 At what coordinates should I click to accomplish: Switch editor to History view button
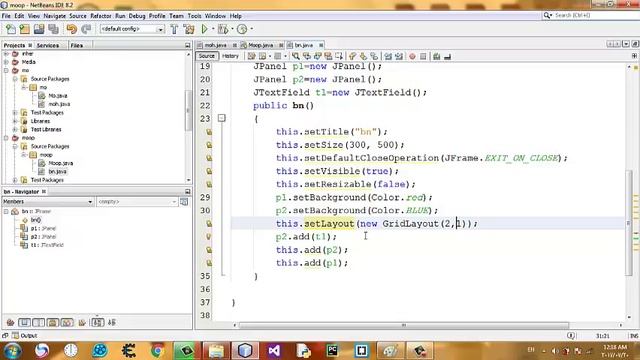pos(230,56)
